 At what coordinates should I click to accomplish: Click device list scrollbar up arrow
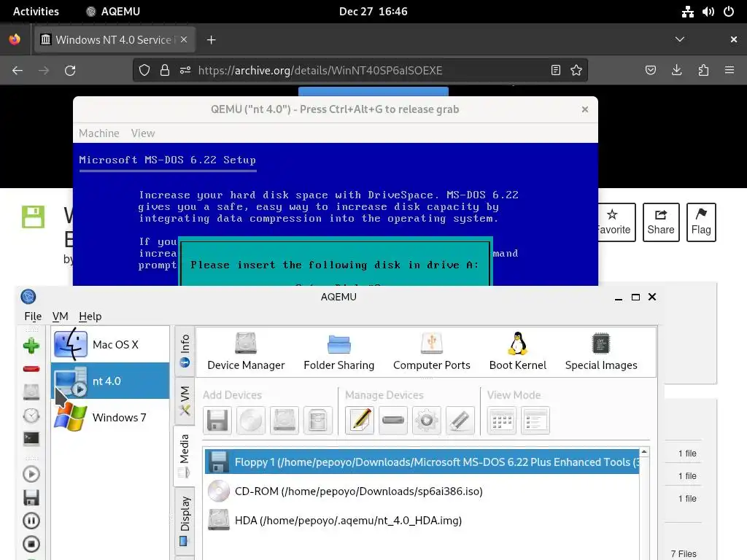644,451
